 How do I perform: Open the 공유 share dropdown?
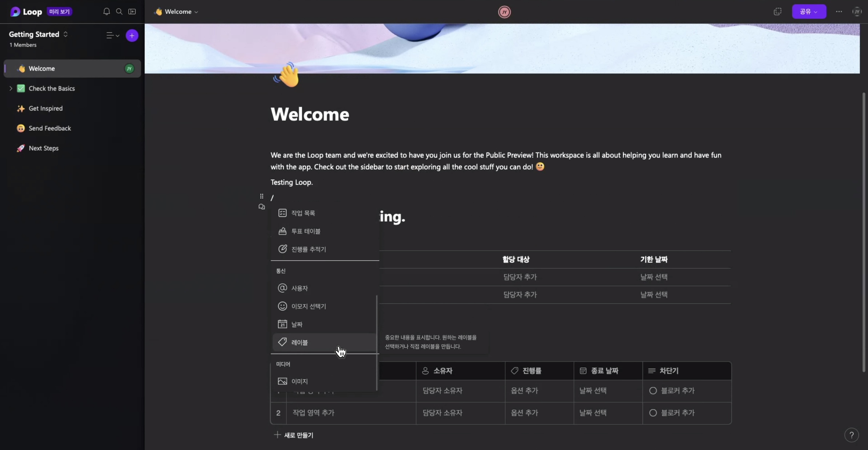809,12
